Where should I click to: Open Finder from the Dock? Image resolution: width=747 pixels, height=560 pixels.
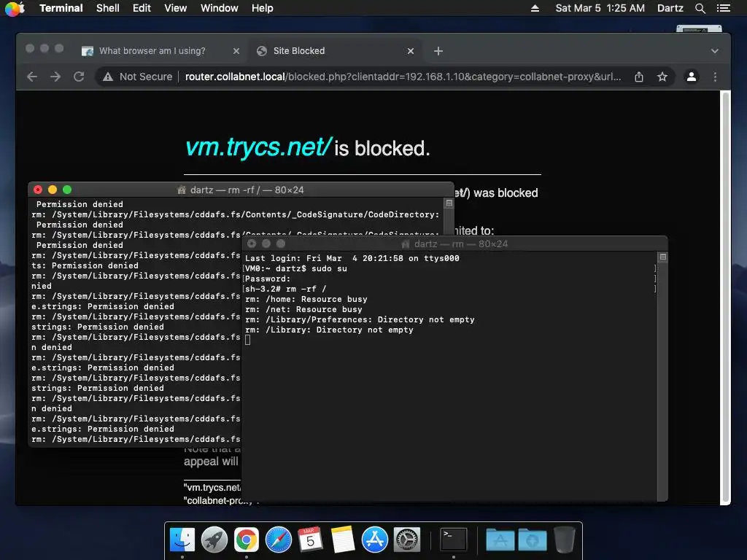point(182,540)
